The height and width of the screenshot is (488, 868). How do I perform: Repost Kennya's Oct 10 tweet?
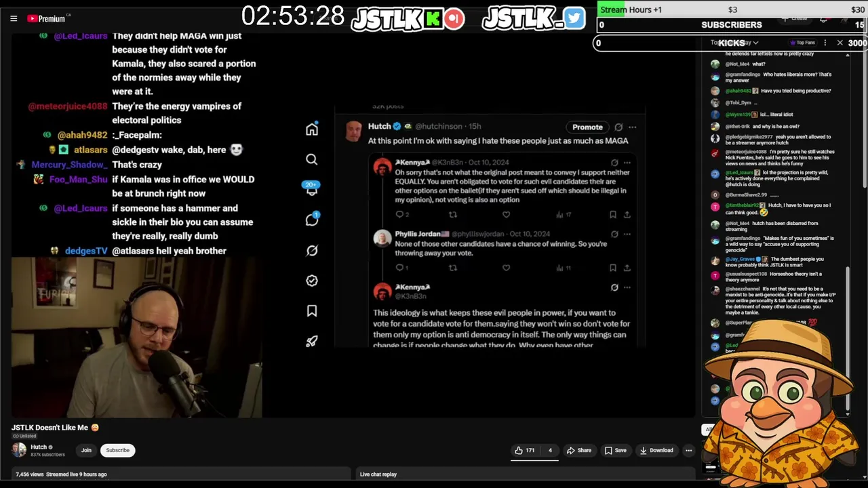coord(453,214)
